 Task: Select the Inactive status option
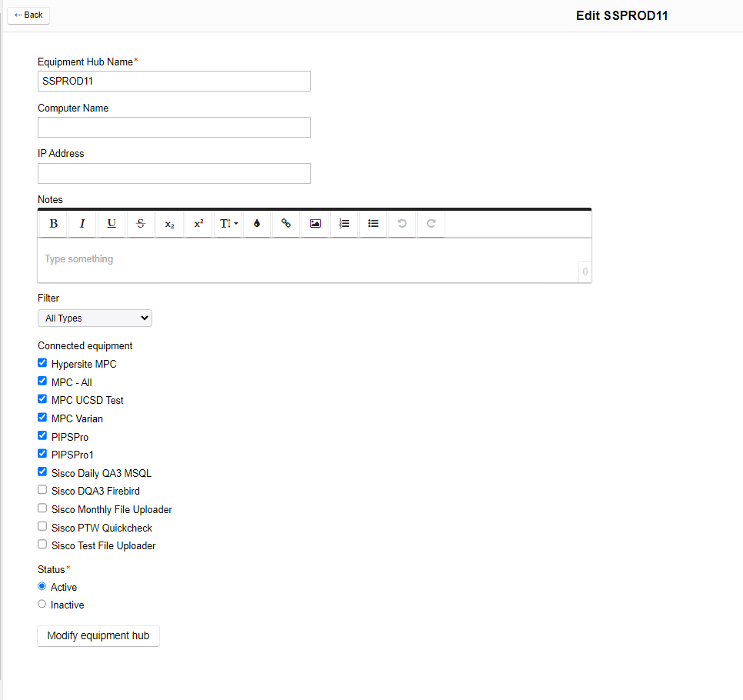(x=42, y=605)
